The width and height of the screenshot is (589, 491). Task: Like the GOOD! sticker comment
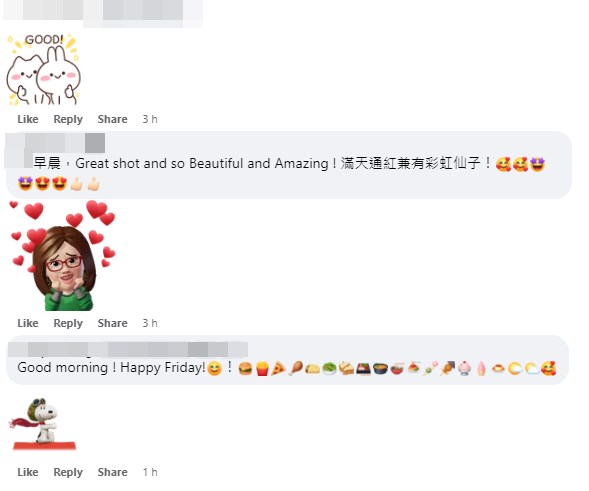[28, 119]
